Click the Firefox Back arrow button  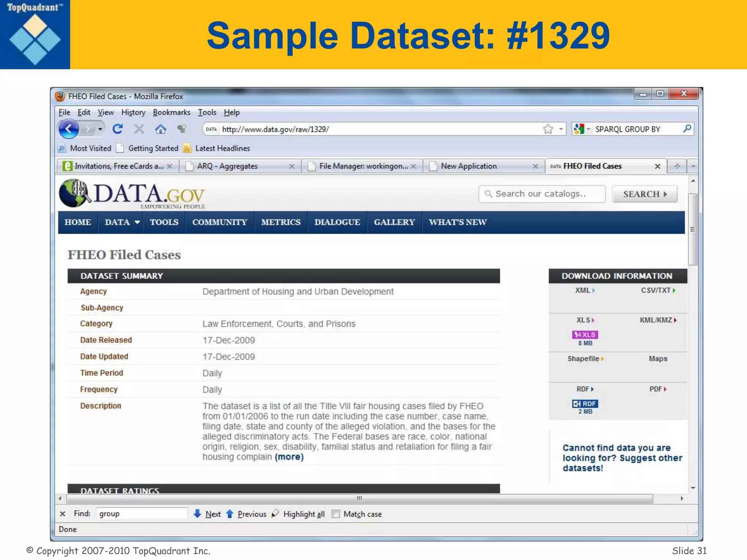click(x=69, y=129)
